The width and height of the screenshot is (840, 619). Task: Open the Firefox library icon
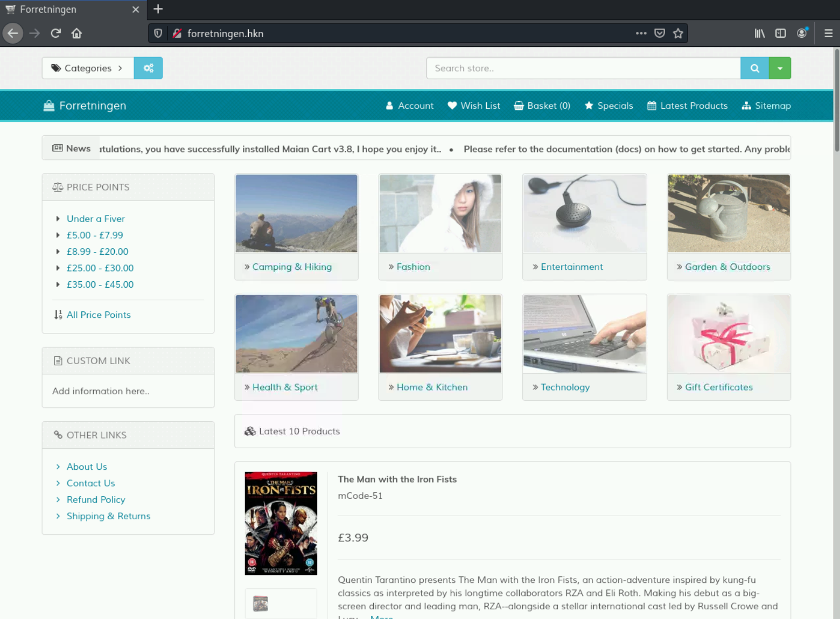pos(759,33)
